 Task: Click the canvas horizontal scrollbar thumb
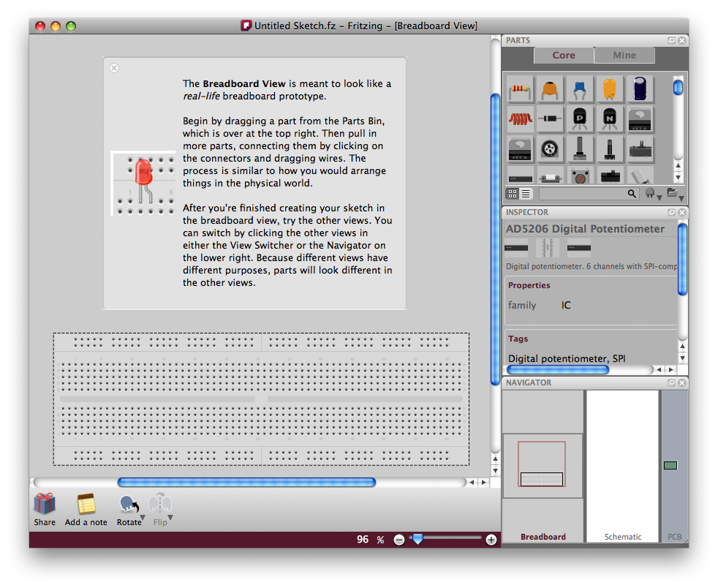[246, 482]
